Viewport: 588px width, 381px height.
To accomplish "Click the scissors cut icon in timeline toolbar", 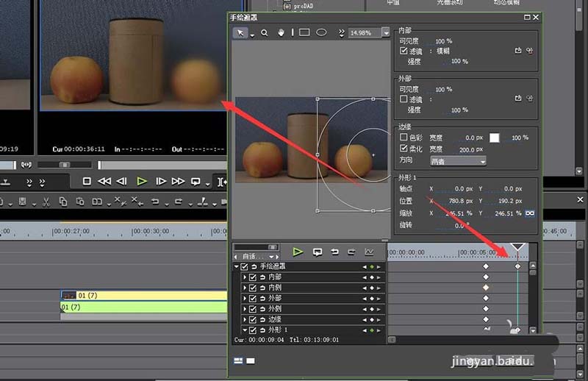I will coord(46,202).
